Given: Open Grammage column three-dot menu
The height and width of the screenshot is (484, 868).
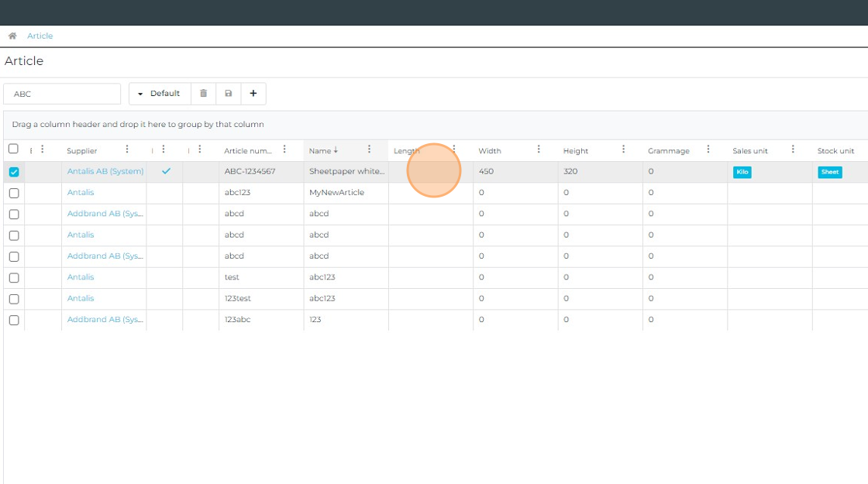Looking at the screenshot, I should point(708,149).
